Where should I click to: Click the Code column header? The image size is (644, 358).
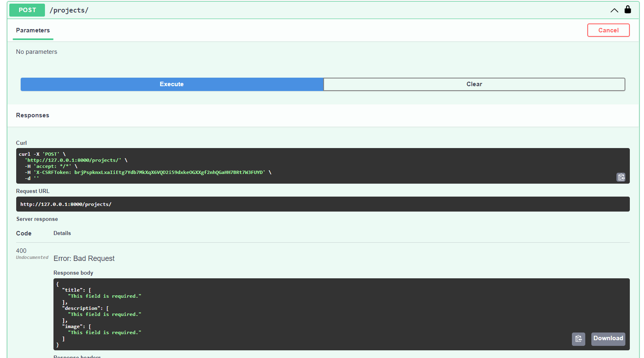[x=23, y=233]
